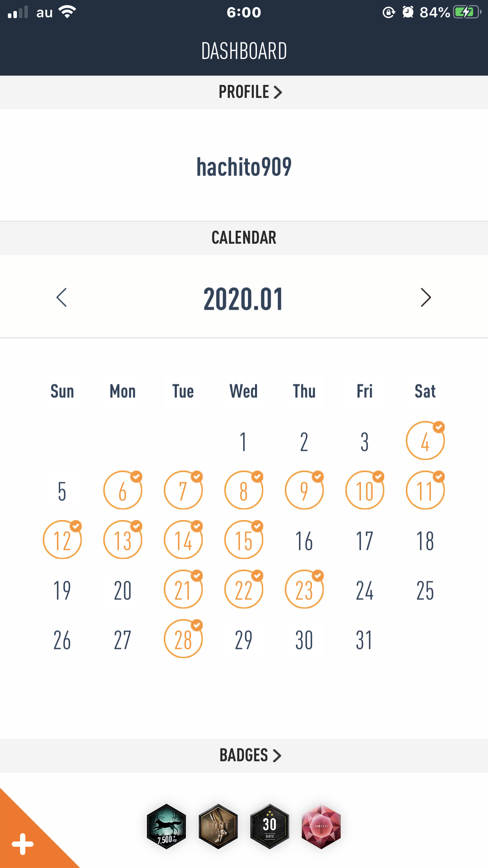Screen dimensions: 488x868
Task: Open the Foot Bronze badge
Action: pyautogui.click(x=218, y=826)
